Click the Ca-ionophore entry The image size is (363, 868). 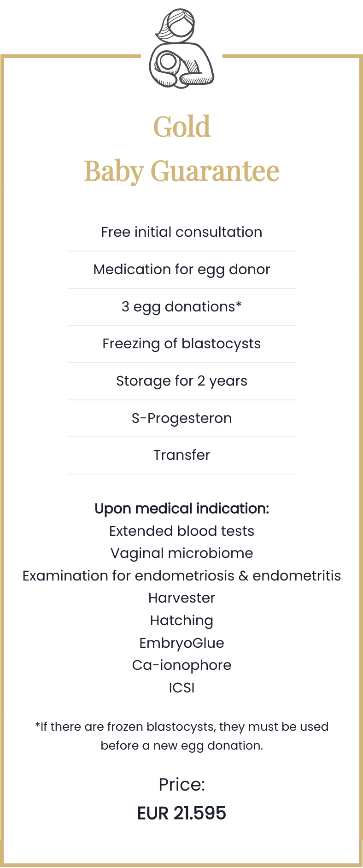click(x=181, y=665)
